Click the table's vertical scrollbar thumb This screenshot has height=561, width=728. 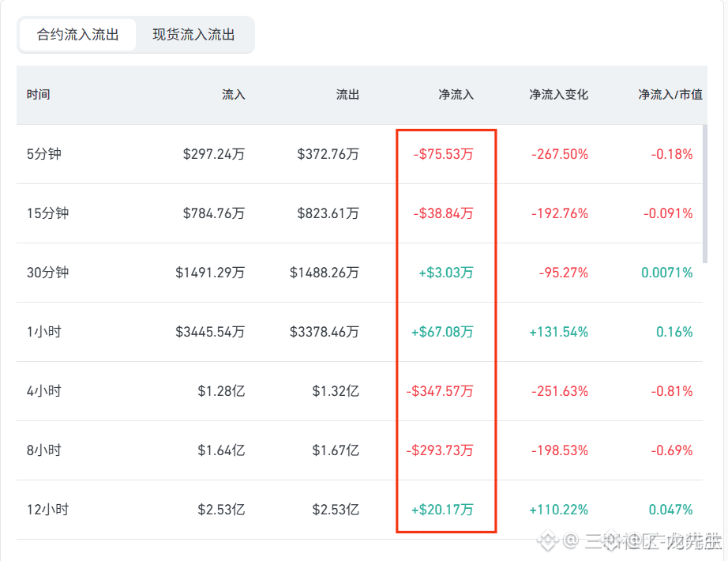point(705,194)
